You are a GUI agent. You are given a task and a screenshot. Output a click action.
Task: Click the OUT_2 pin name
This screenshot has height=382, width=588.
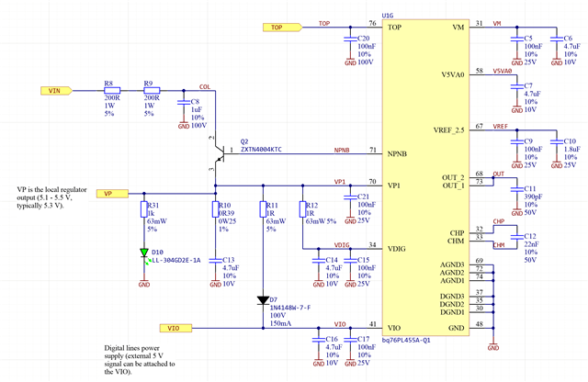point(453,178)
